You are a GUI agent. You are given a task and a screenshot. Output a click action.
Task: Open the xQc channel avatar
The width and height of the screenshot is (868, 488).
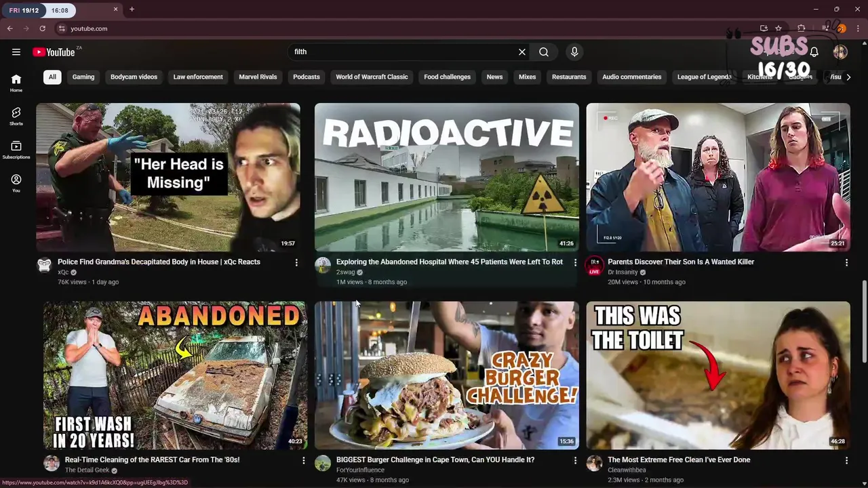tap(44, 265)
